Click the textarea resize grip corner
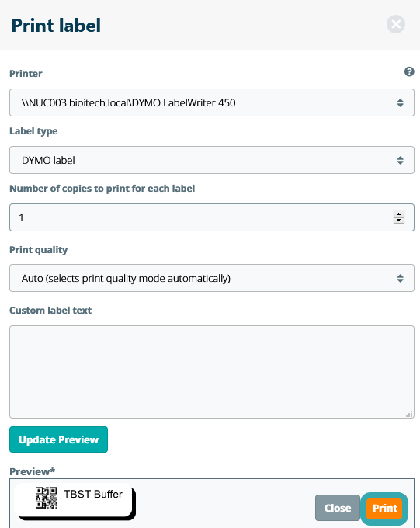This screenshot has height=528, width=420. click(410, 414)
